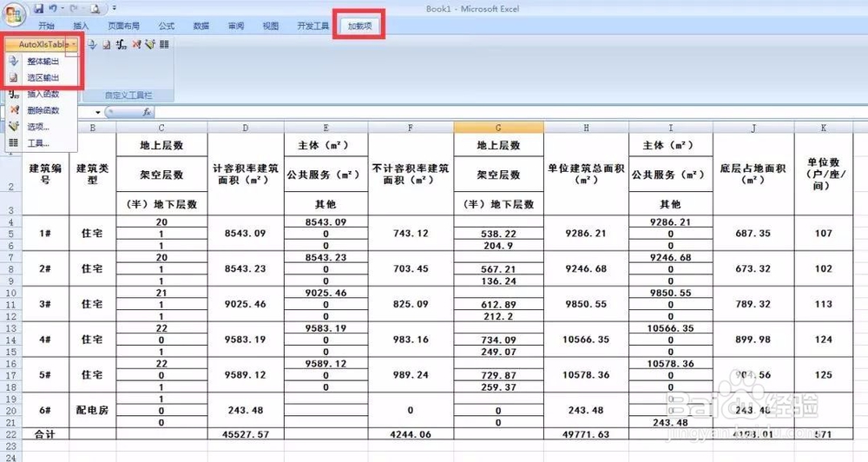
Task: Choose 插入函数 from AutoXlsTable menu
Action: click(x=42, y=94)
